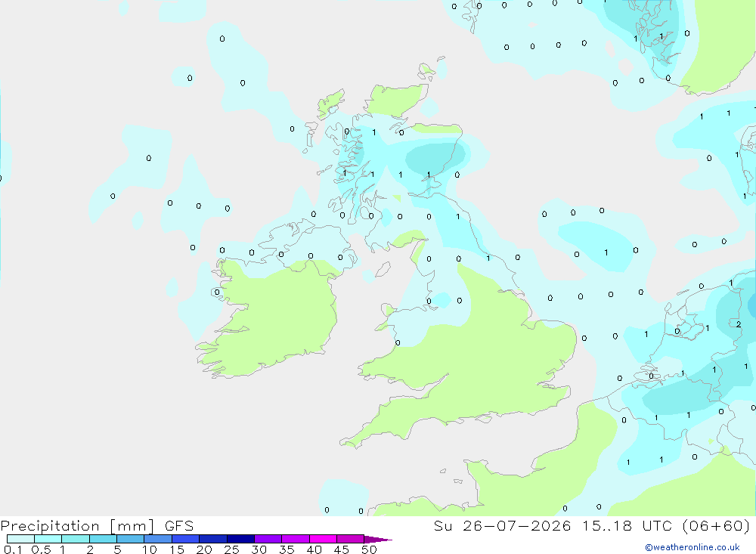Pick the 2–5 mm legend swatch
This screenshot has width=756, height=554.
pos(103,539)
